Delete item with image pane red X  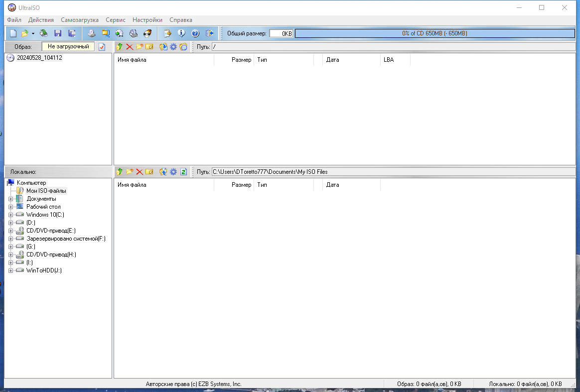130,46
